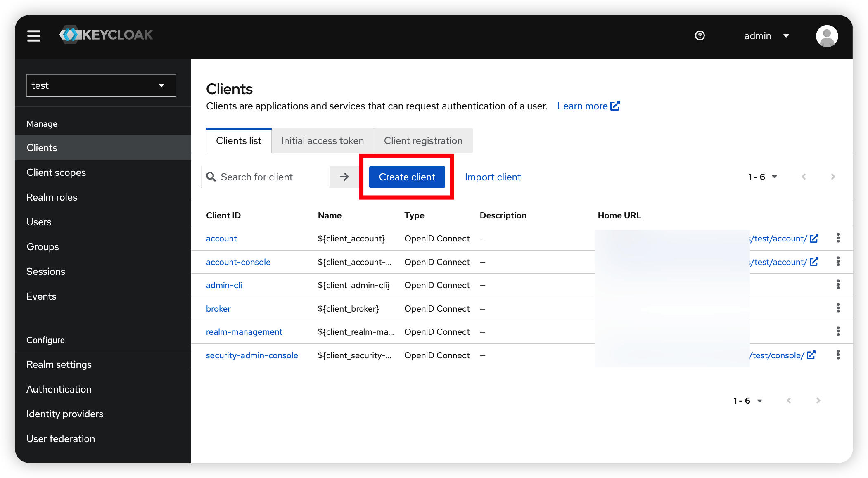Expand the test realm selector dropdown
The height and width of the screenshot is (478, 868).
pyautogui.click(x=101, y=85)
